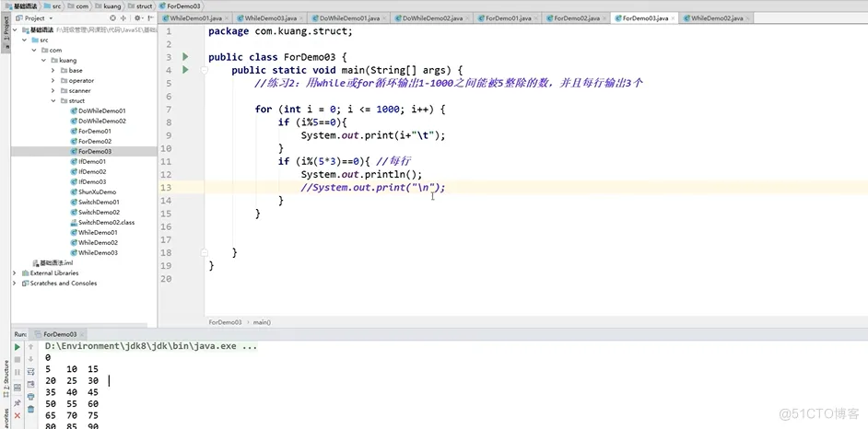Click kuang in navigation breadcrumb
868x429 pixels.
108,6
